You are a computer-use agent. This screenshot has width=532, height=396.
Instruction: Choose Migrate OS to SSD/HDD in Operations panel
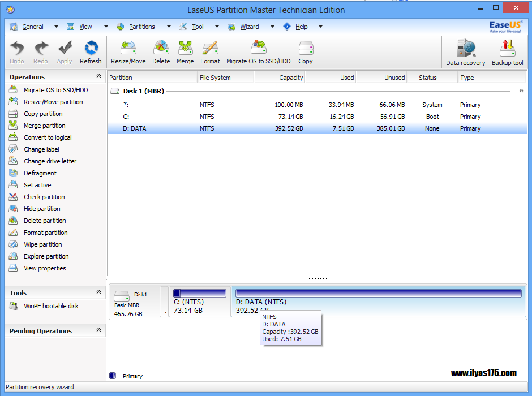coord(55,90)
